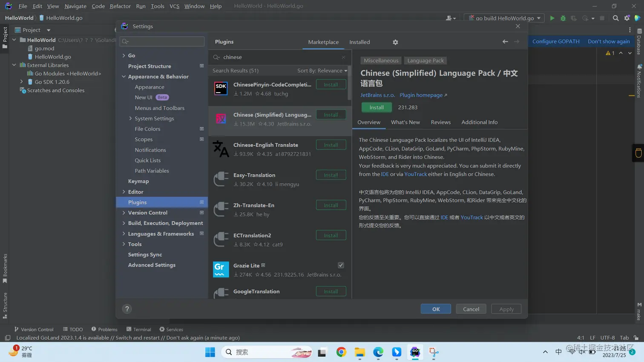Open the Navigate menu
This screenshot has width=644, height=362.
click(x=75, y=6)
